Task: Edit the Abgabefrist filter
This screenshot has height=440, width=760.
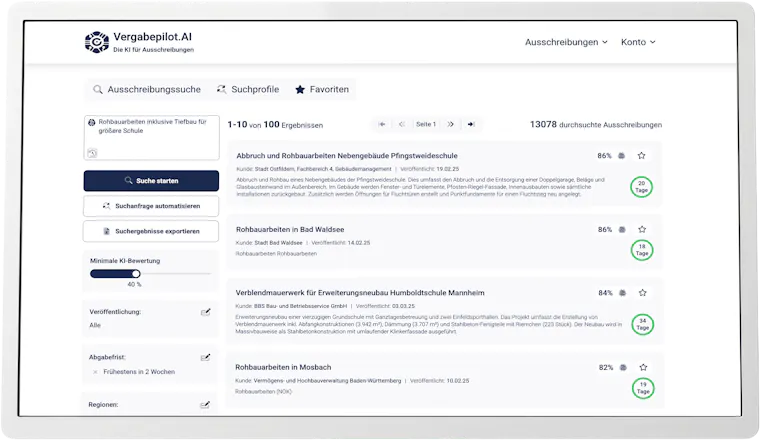Action: point(206,358)
